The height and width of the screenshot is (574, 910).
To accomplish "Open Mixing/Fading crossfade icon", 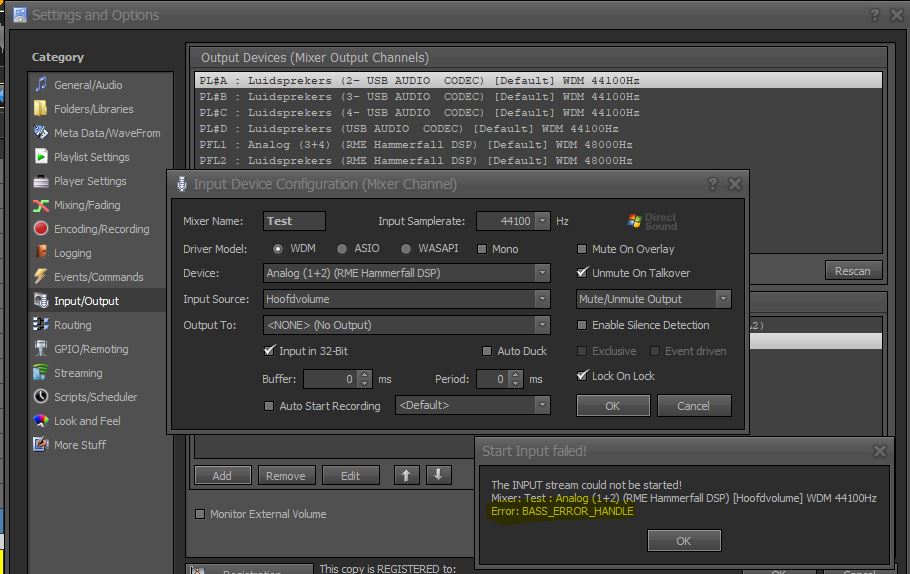I will (x=41, y=205).
